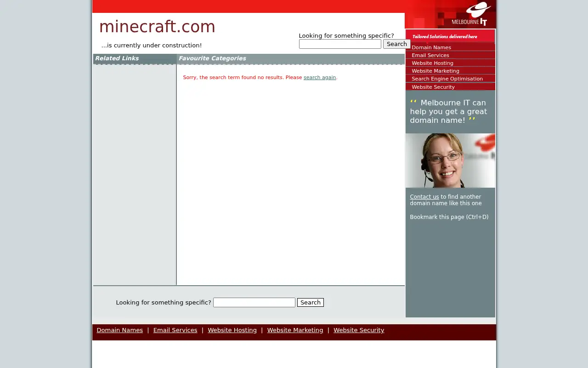This screenshot has width=588, height=368.
Task: Click 'Tailored Solutions delivered here' banner
Action: tap(445, 36)
